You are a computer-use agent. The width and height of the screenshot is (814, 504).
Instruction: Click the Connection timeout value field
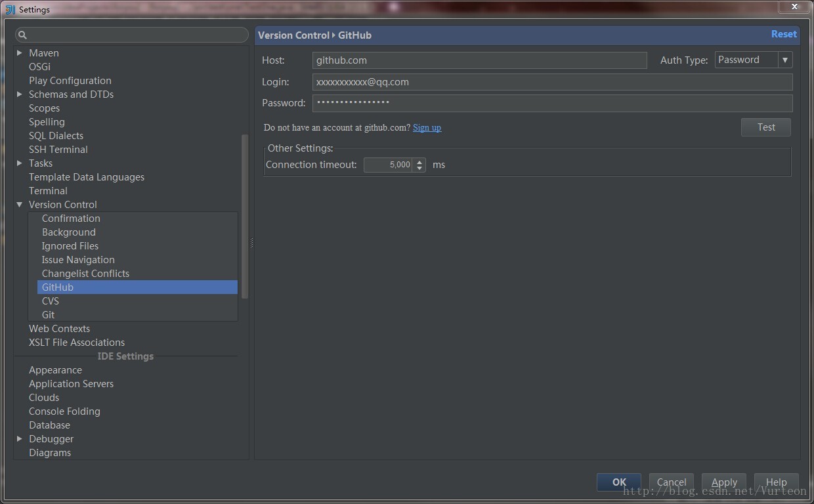click(389, 165)
